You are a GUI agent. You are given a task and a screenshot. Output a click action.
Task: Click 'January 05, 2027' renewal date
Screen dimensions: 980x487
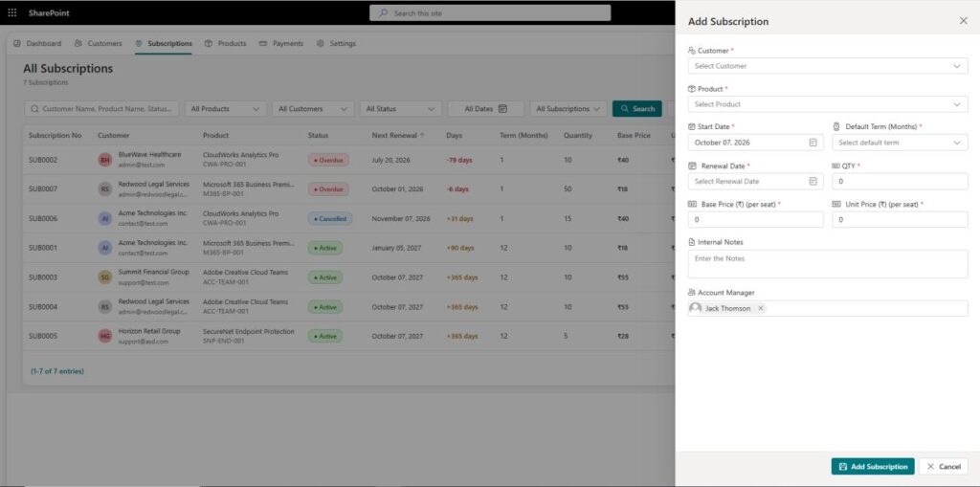(396, 248)
